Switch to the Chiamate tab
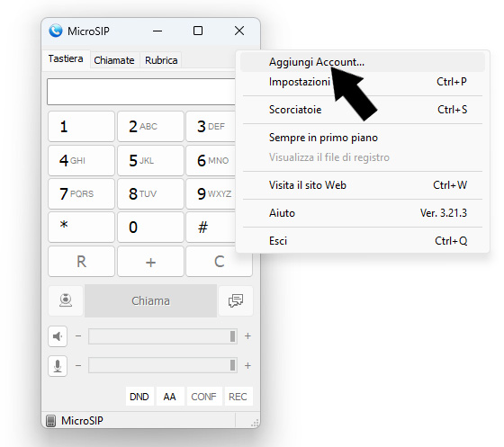The height and width of the screenshot is (447, 504). pos(114,60)
